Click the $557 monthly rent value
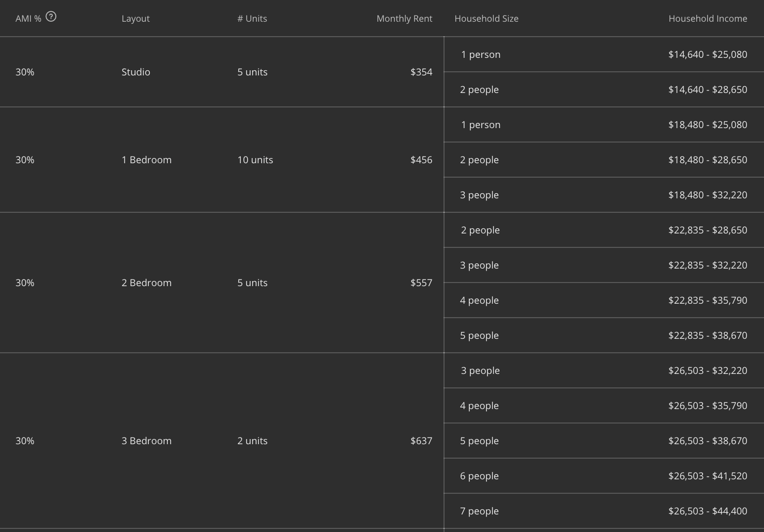 point(421,283)
